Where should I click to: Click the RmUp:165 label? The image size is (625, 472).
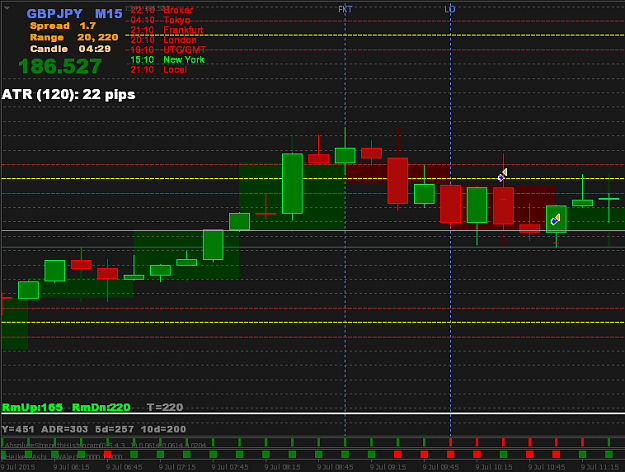tap(32, 407)
